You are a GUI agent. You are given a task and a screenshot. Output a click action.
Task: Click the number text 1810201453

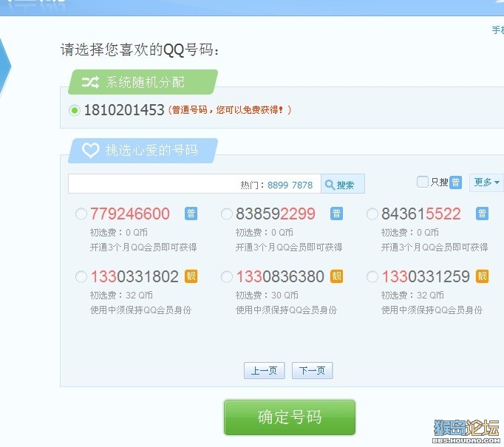pos(124,110)
